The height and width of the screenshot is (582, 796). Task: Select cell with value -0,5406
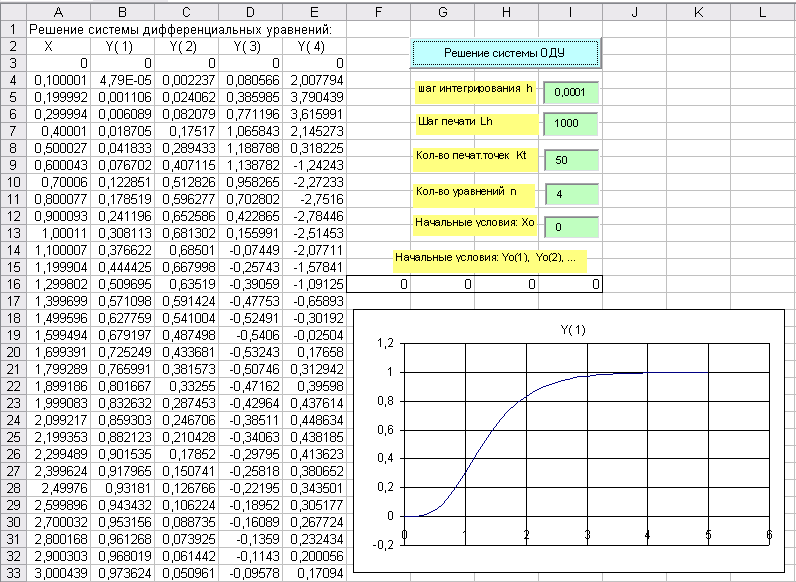coord(250,335)
